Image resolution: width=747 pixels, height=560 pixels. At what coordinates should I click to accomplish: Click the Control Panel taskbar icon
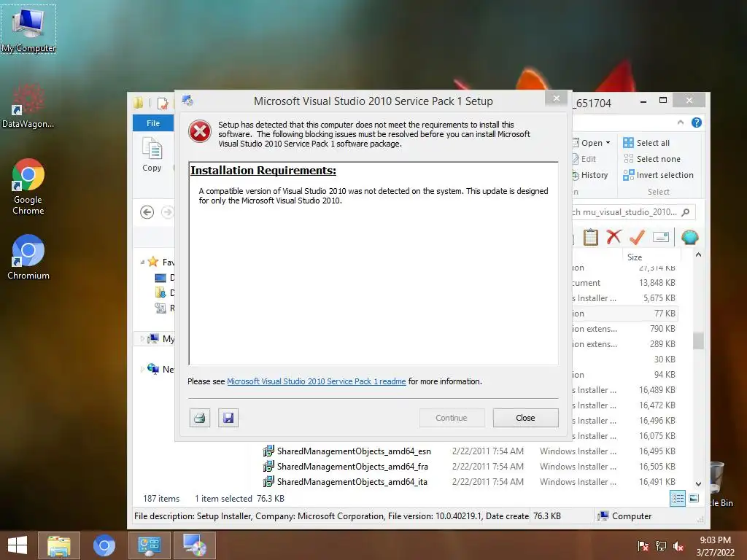(149, 545)
